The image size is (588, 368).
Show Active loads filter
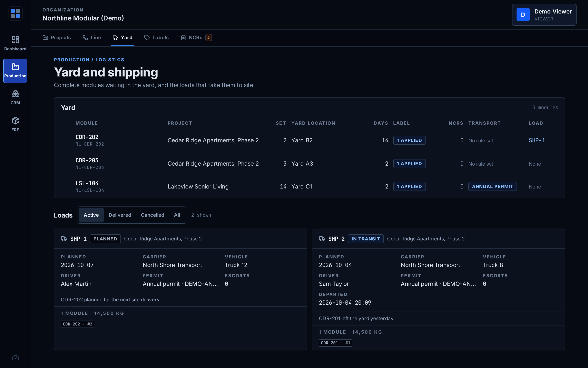tap(91, 215)
